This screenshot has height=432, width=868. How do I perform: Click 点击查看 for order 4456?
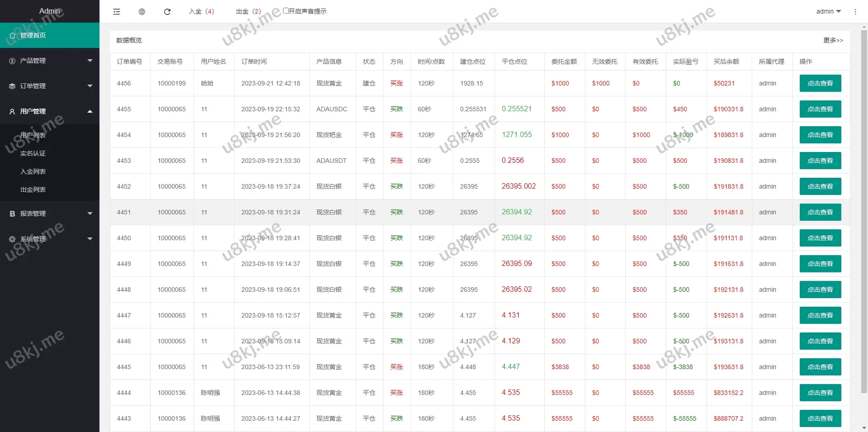[x=820, y=83]
